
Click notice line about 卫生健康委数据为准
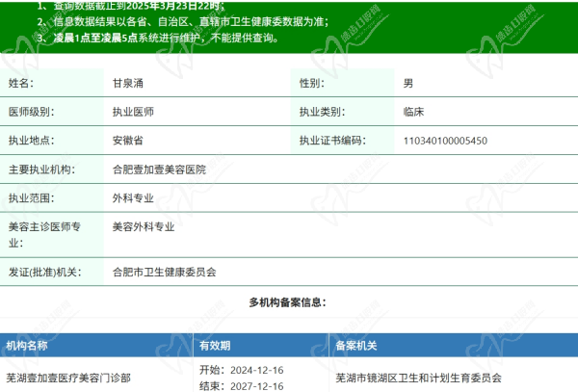tap(182, 22)
